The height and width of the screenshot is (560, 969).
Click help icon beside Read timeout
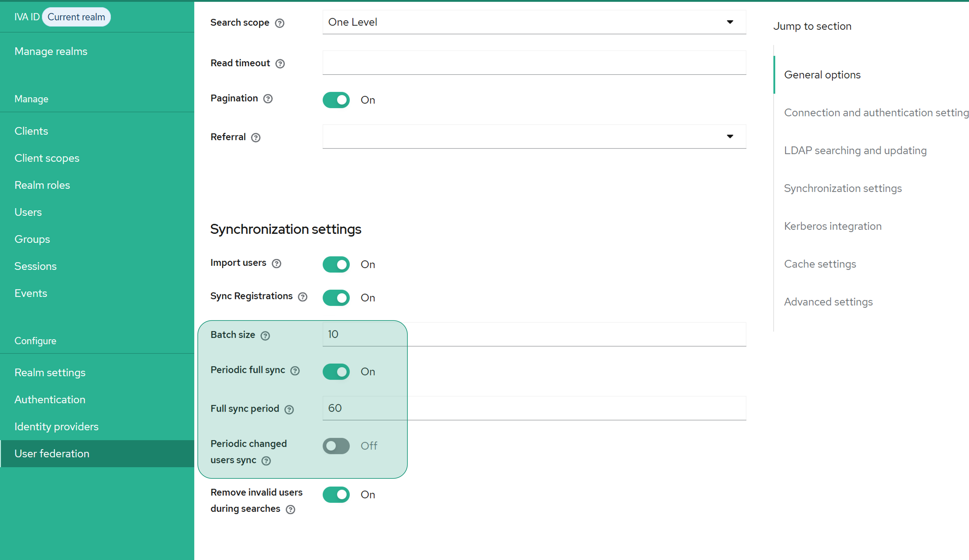coord(280,63)
